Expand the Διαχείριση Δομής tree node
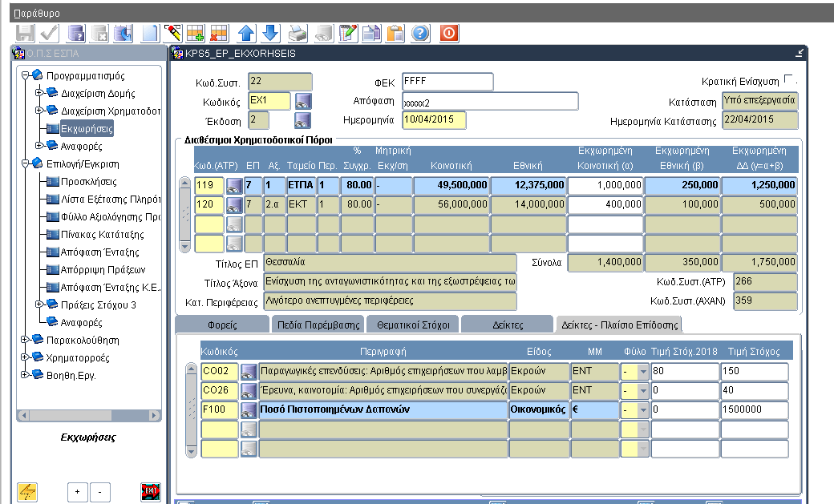This screenshot has width=834, height=504. pos(38,93)
